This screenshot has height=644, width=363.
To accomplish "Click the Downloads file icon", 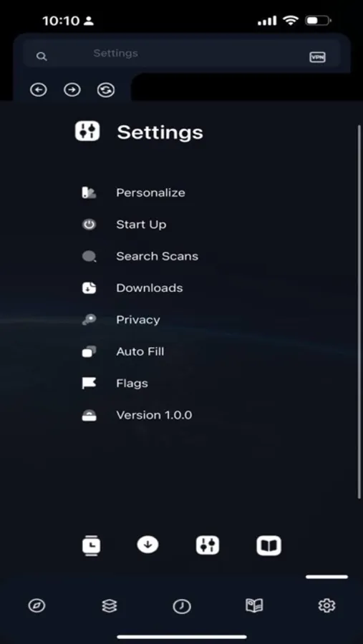I will 89,288.
